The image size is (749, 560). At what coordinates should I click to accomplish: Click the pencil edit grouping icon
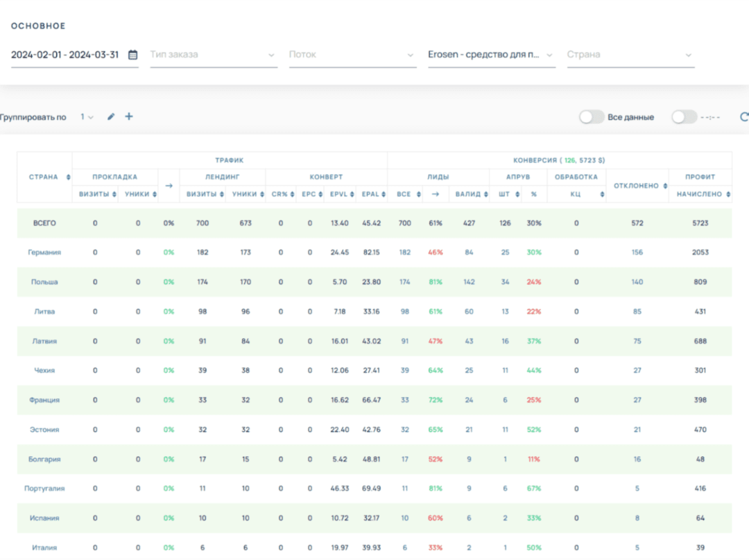click(x=111, y=117)
